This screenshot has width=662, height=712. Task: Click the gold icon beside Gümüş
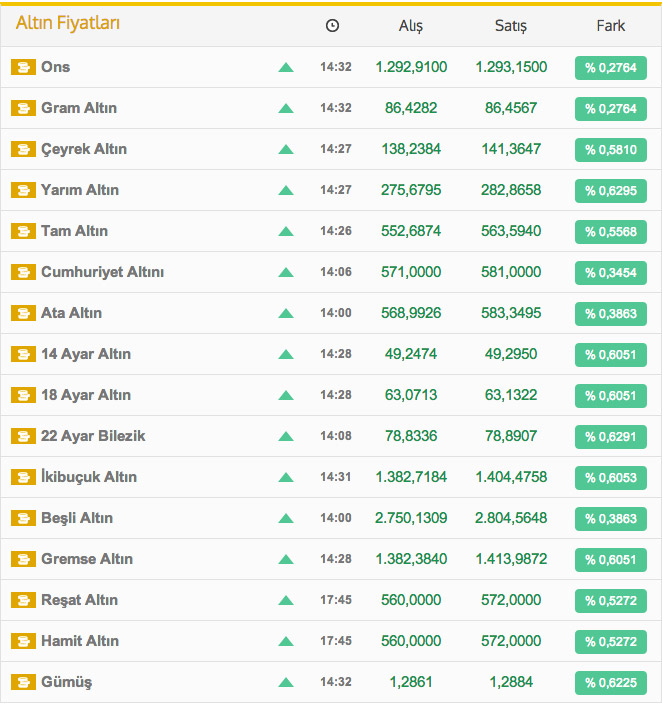click(23, 682)
